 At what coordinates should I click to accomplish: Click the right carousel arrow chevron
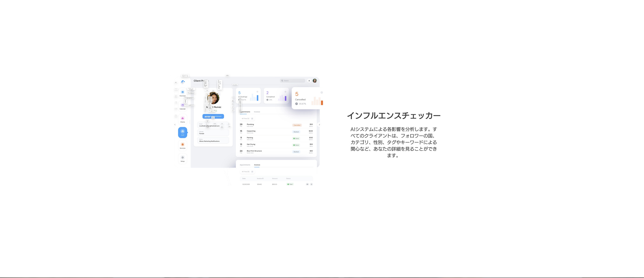click(x=319, y=125)
